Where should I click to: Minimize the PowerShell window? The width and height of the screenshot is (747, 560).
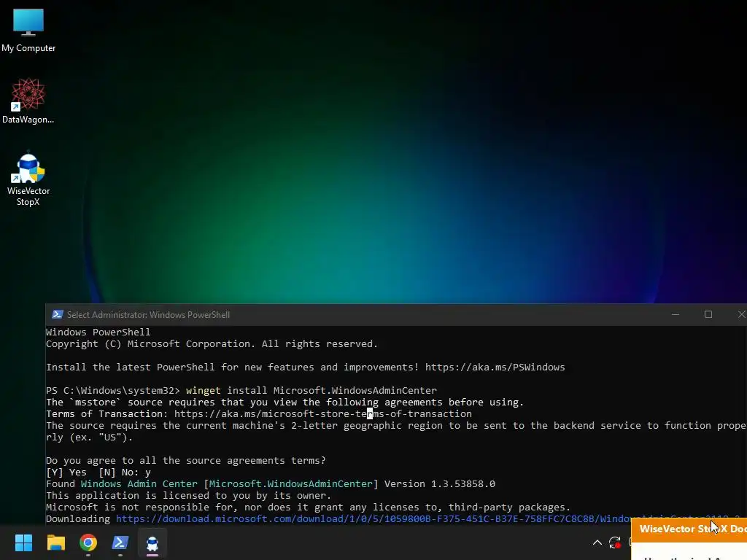(x=675, y=314)
